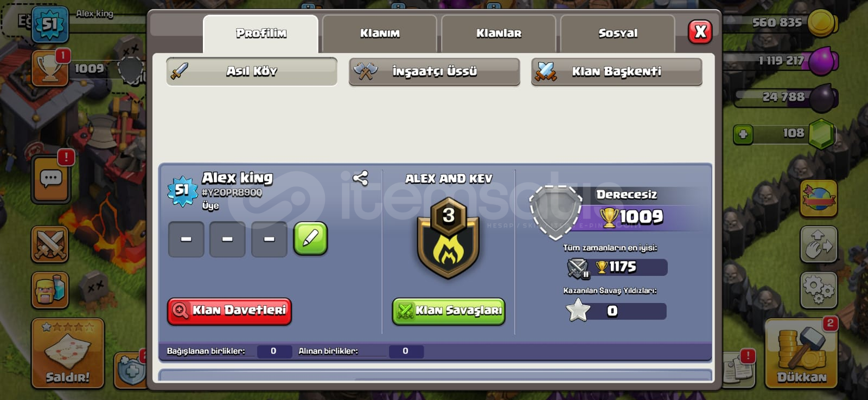
Task: Tap the green plus gems button
Action: pyautogui.click(x=743, y=134)
